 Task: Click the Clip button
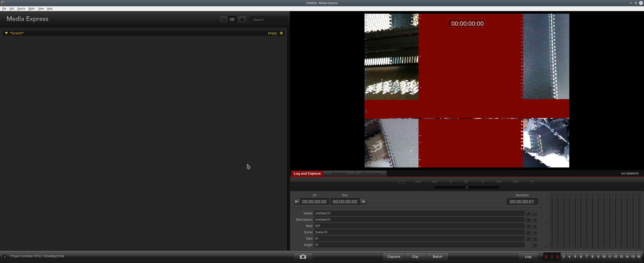(x=415, y=257)
